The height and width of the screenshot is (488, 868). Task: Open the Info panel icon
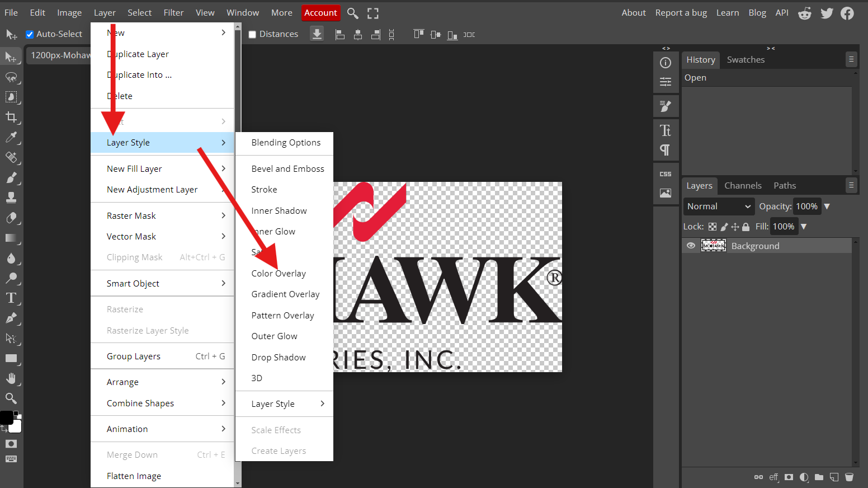pyautogui.click(x=666, y=63)
